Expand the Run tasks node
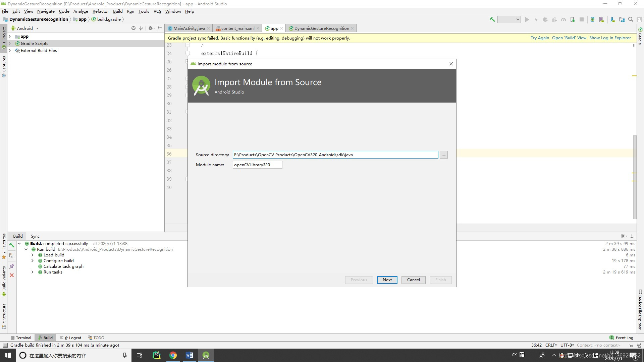This screenshot has width=644, height=362. click(x=33, y=272)
